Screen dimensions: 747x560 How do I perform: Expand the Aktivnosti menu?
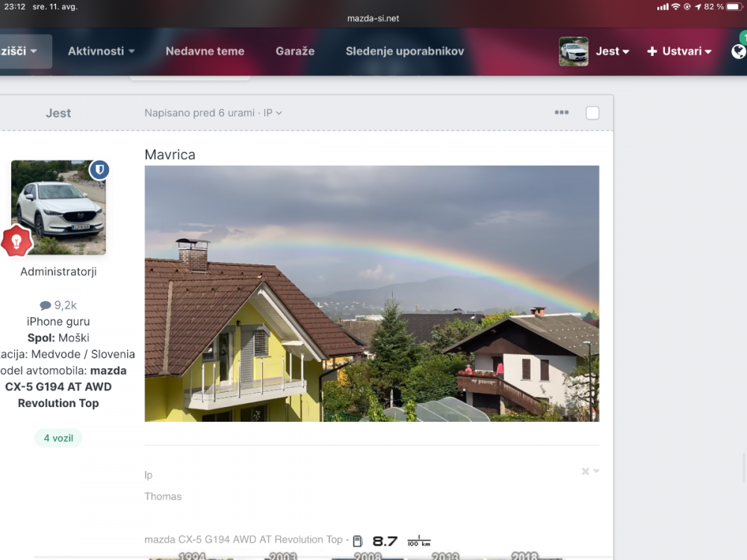[x=101, y=52]
